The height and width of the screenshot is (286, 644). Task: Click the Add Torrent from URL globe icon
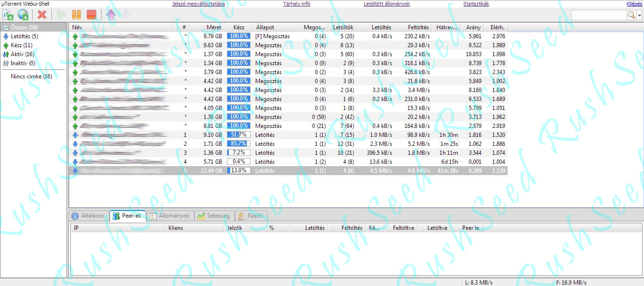coord(23,15)
